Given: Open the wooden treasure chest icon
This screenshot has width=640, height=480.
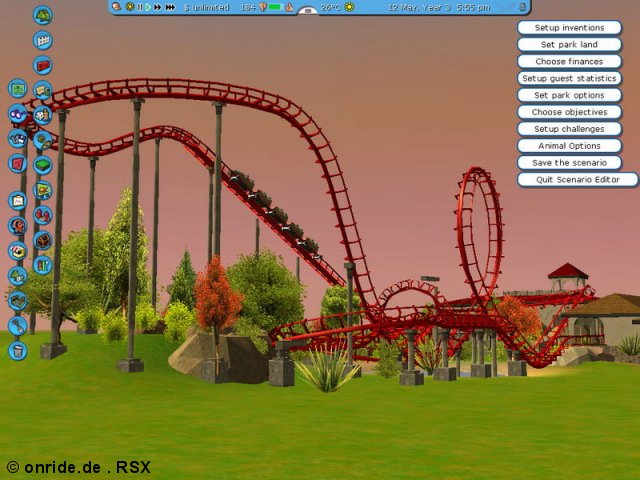Looking at the screenshot, I should (x=42, y=240).
